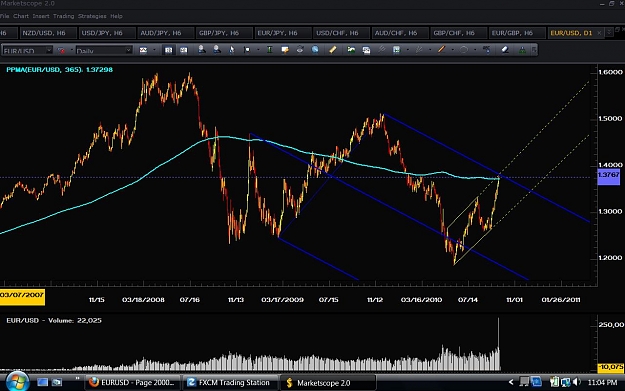Image resolution: width=625 pixels, height=391 pixels.
Task: Switch to the GBP/JPY, H6 chart tab
Action: [x=224, y=33]
